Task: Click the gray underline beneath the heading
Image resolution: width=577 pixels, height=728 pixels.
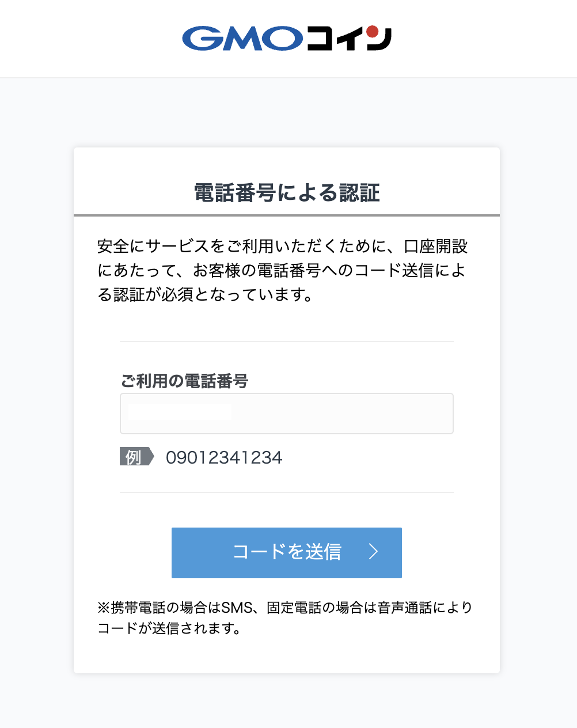Action: point(287,215)
